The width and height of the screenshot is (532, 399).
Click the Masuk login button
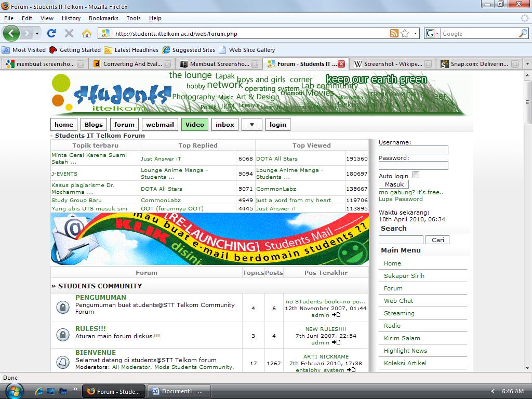394,184
